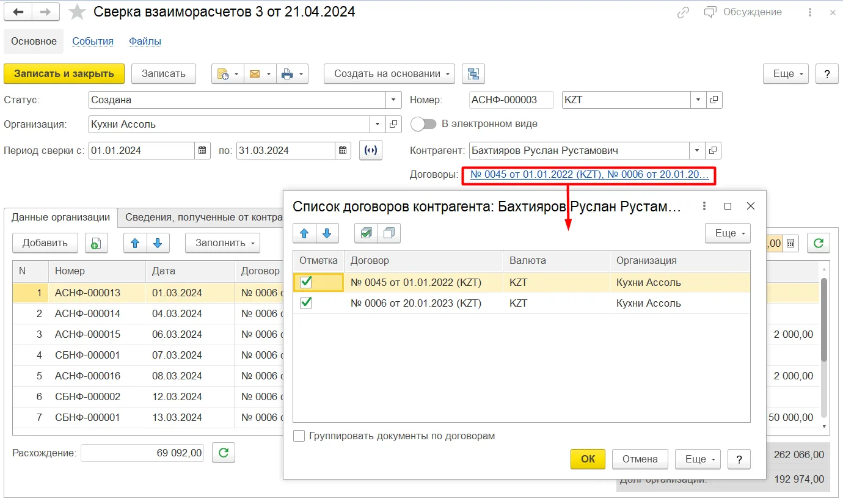Click 'Записать и закрыть' button

(x=64, y=74)
